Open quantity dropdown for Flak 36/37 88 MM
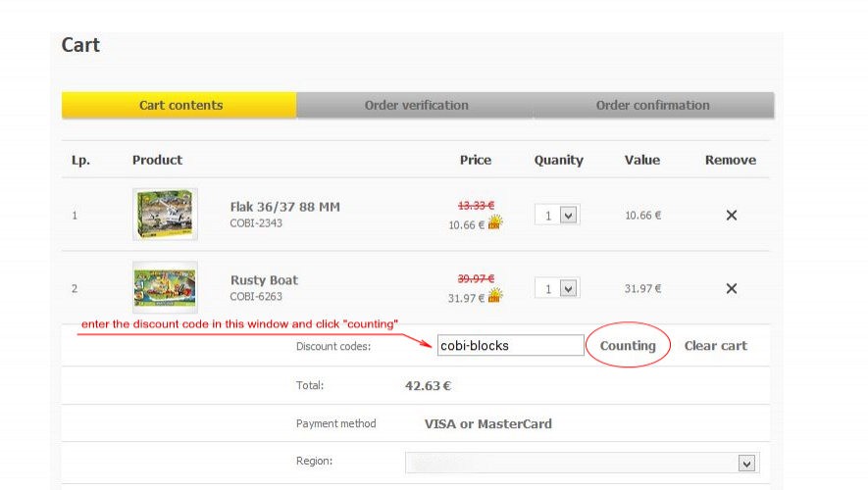Viewport: 868px width, 490px height. (x=557, y=215)
